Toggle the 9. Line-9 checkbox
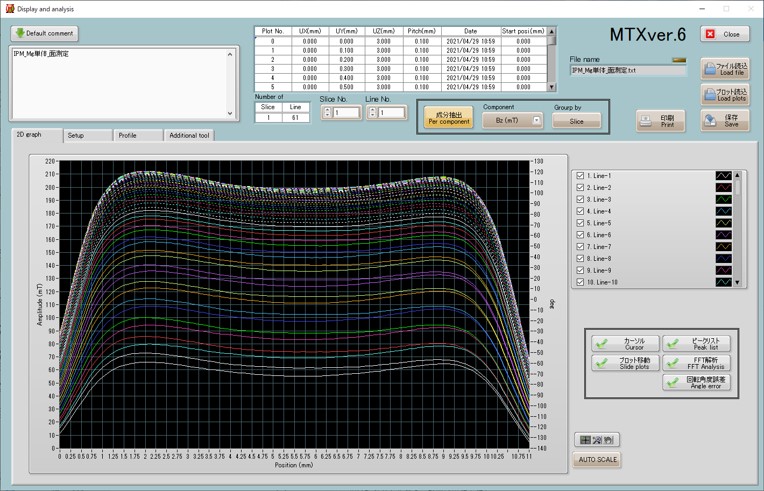764x491 pixels. pyautogui.click(x=580, y=270)
